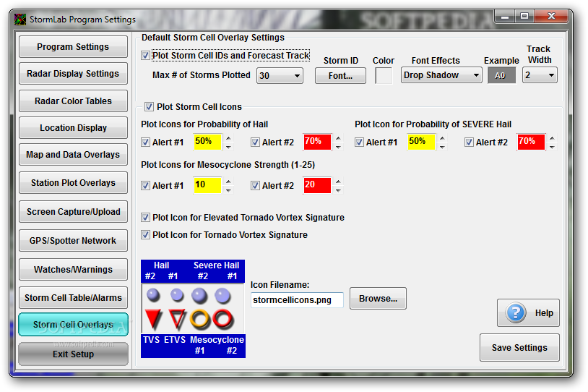
Task: Open Font Effects Drop Shadow dropdown
Action: click(x=441, y=75)
